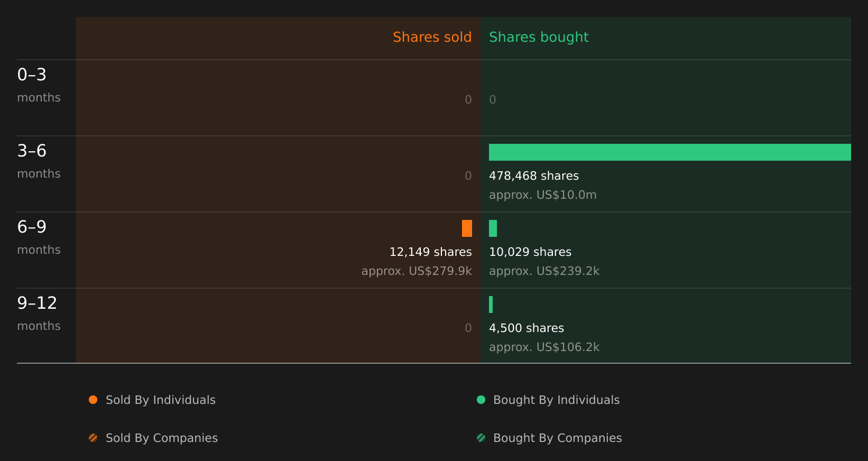Click the 478,468 shares value
Screen dimensions: 868x461
point(534,176)
